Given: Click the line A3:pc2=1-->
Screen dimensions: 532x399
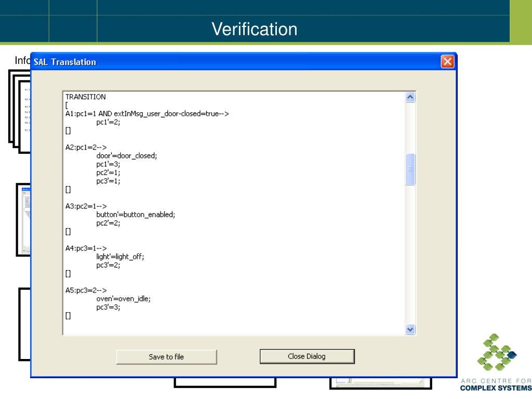Looking at the screenshot, I should click(x=86, y=206).
